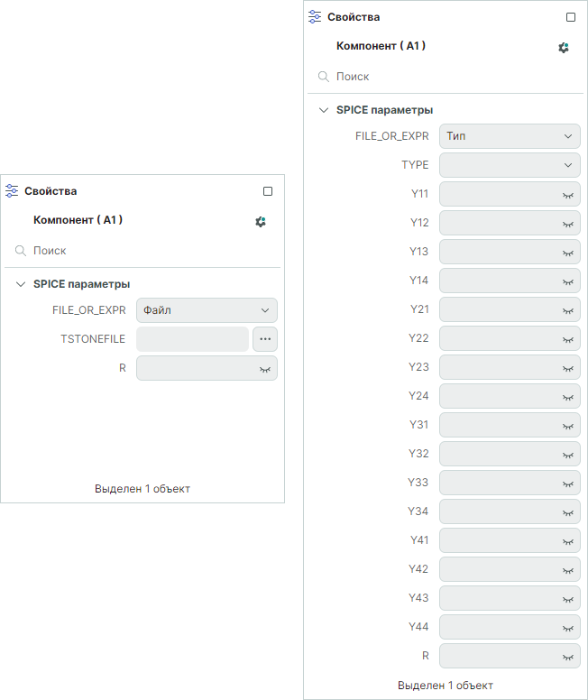Collapse SPICE параметры section in left panel
The width and height of the screenshot is (588, 700).
point(21,284)
